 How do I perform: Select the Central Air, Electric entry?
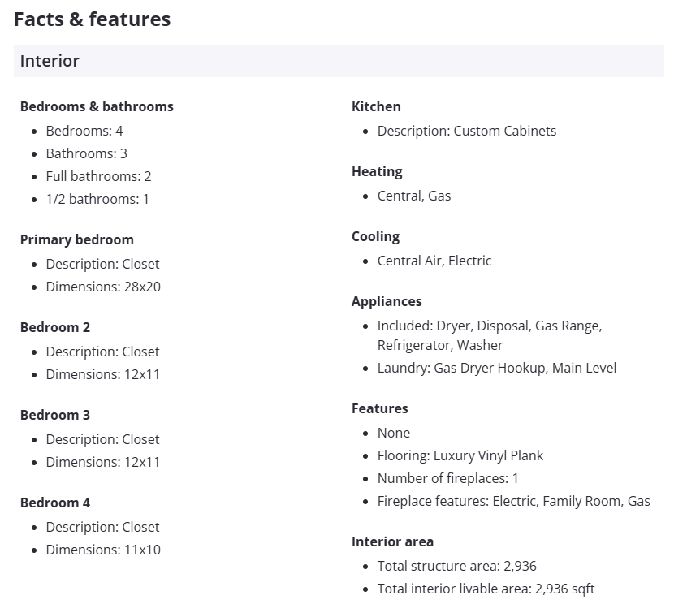coord(434,261)
